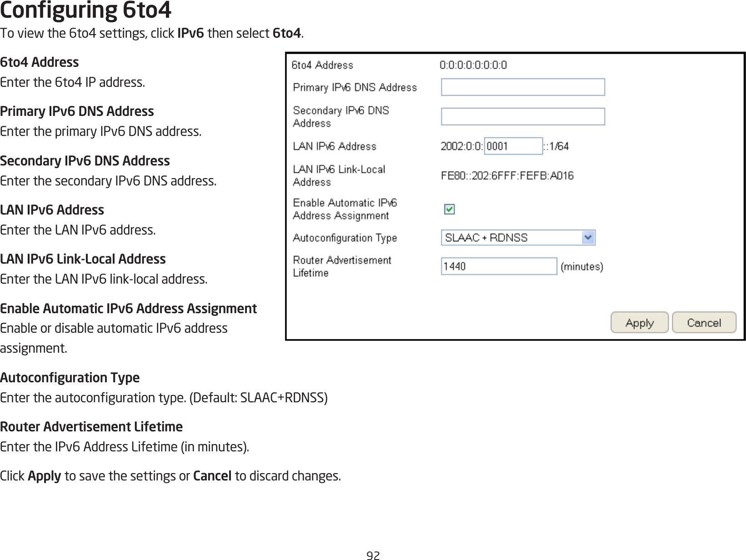Viewport: 746px width, 560px height.
Task: Click the 6to4 Address value 0:0:0:0:0:0:0:0
Action: click(473, 65)
